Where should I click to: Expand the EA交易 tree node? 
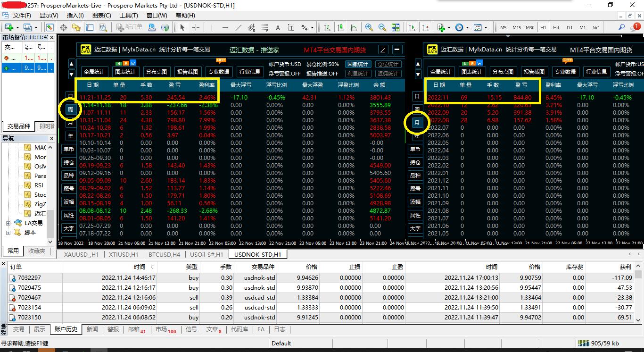8,223
